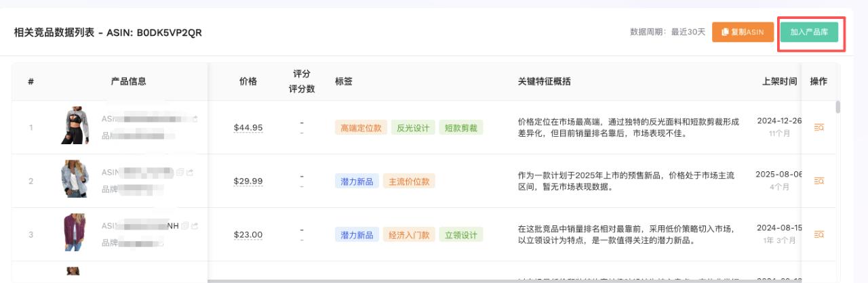Select the maroon jacket thumbnail in row 3
This screenshot has height=283, width=868.
tap(75, 233)
